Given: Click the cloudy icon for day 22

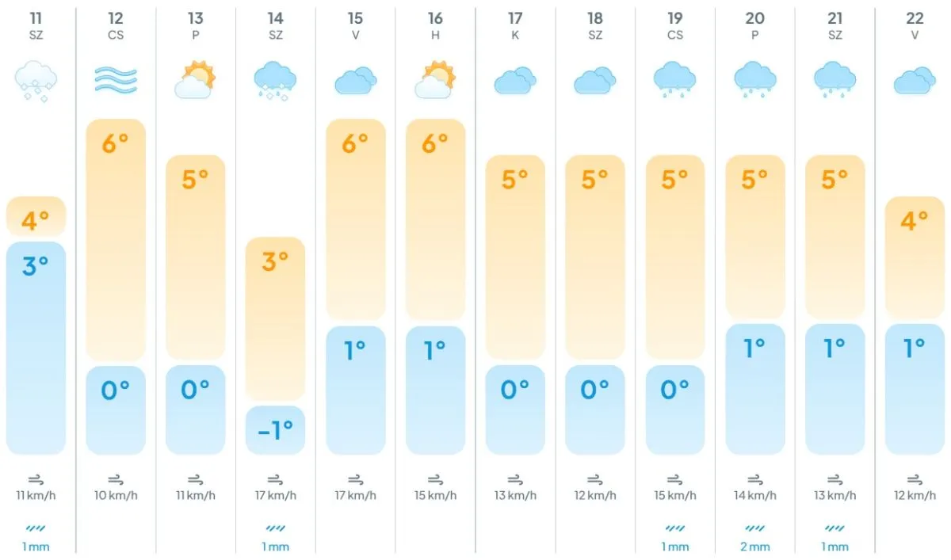Looking at the screenshot, I should [914, 80].
